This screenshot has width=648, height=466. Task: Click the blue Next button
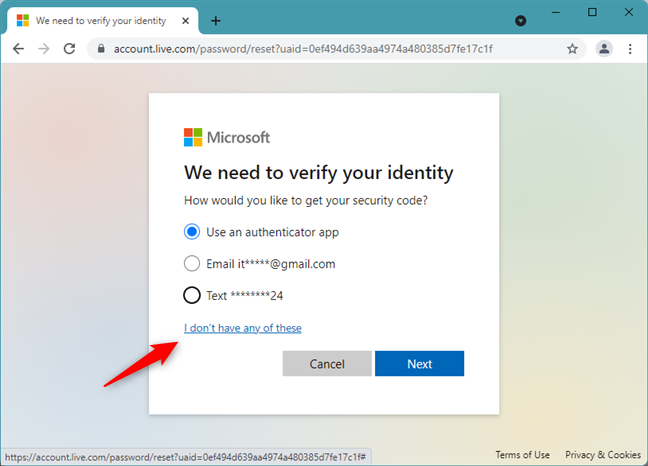419,364
